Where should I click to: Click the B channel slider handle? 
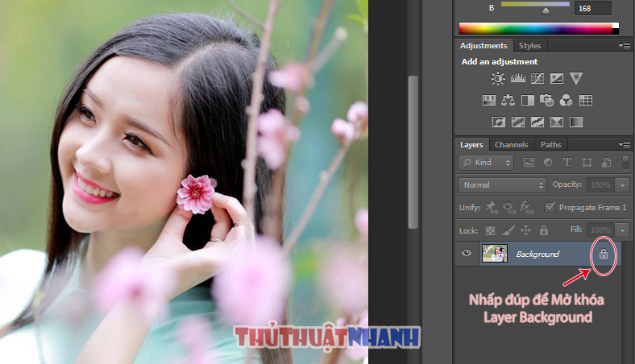click(546, 10)
